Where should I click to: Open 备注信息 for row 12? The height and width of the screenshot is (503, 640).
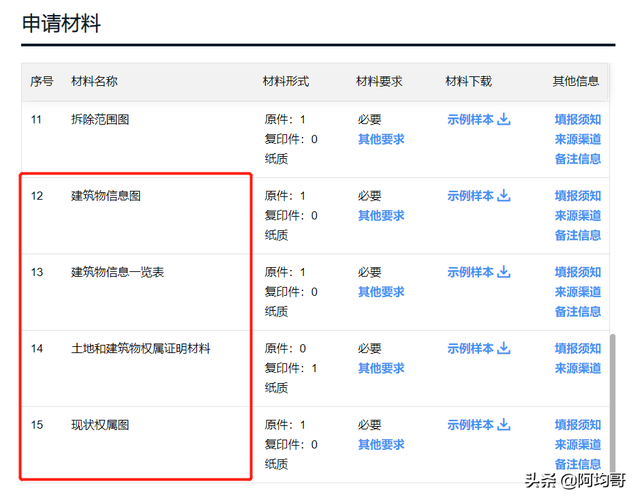(578, 235)
